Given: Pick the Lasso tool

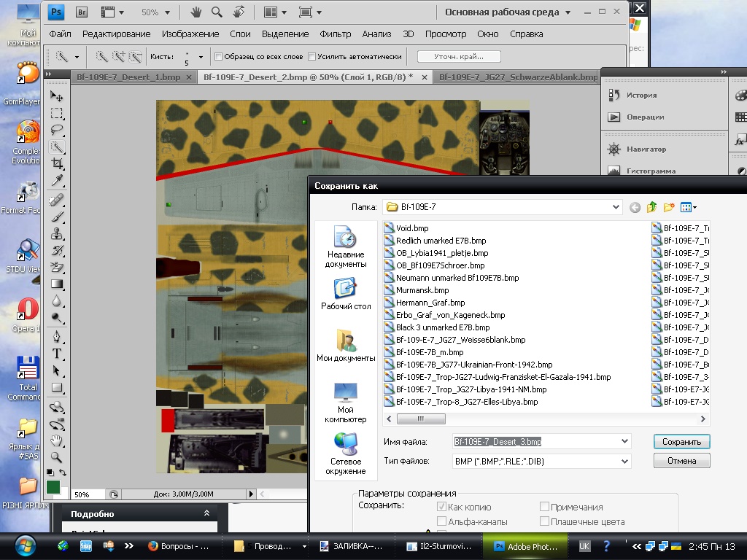Looking at the screenshot, I should click(57, 130).
